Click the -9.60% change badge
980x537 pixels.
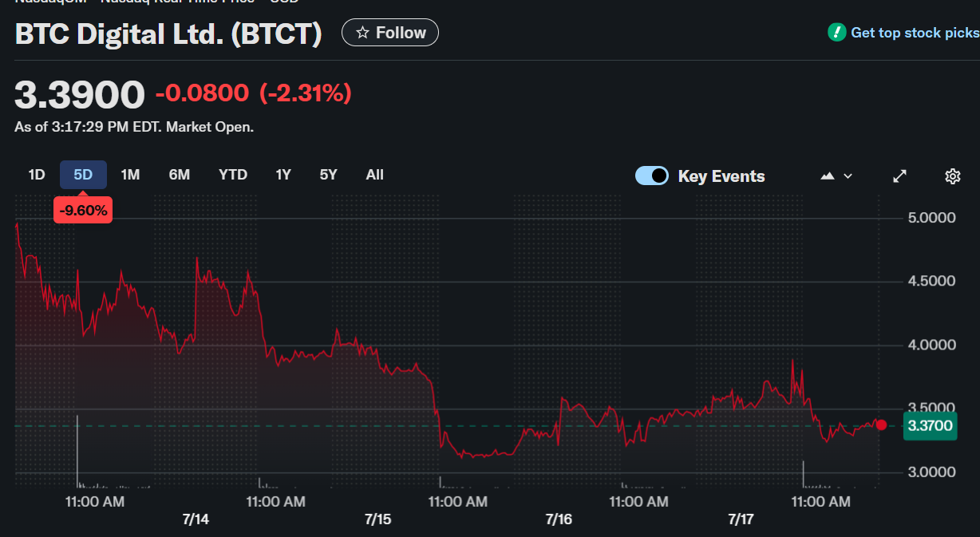click(x=83, y=211)
